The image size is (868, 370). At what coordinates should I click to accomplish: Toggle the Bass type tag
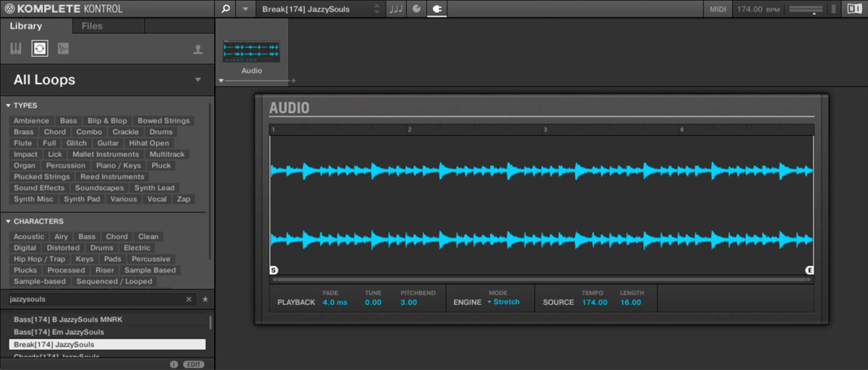69,121
